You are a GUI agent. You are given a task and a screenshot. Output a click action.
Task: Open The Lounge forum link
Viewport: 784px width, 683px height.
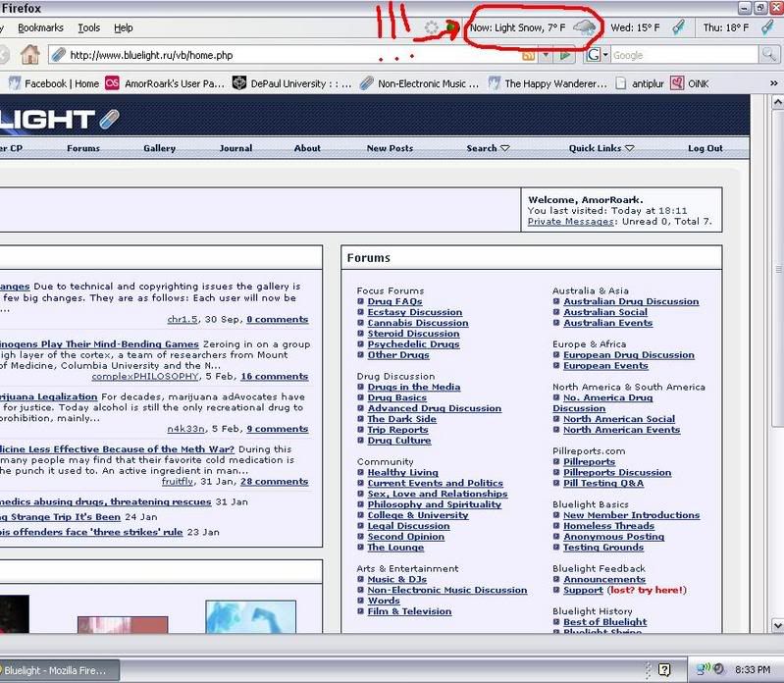(x=395, y=547)
